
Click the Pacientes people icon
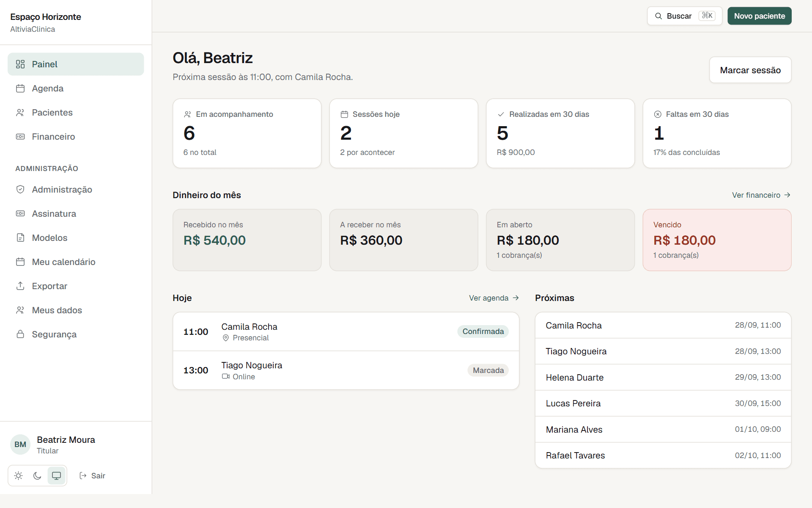(20, 113)
